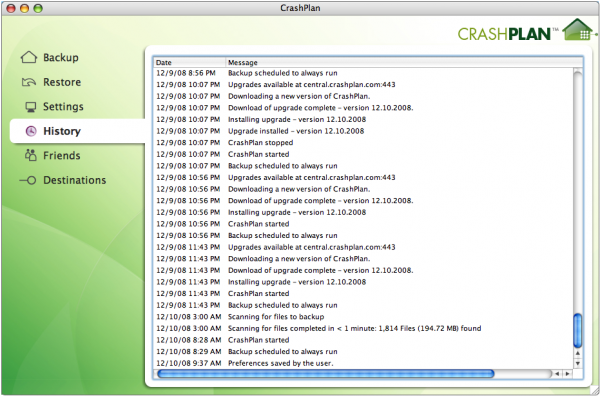The width and height of the screenshot is (600, 396).
Task: Click the CrashPlan green house logo
Action: (x=578, y=29)
